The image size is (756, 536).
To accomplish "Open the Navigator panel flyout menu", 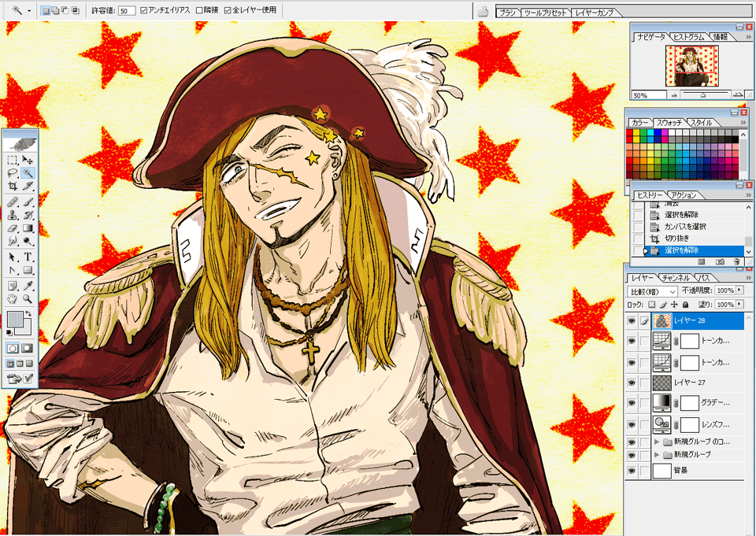I will pyautogui.click(x=749, y=37).
